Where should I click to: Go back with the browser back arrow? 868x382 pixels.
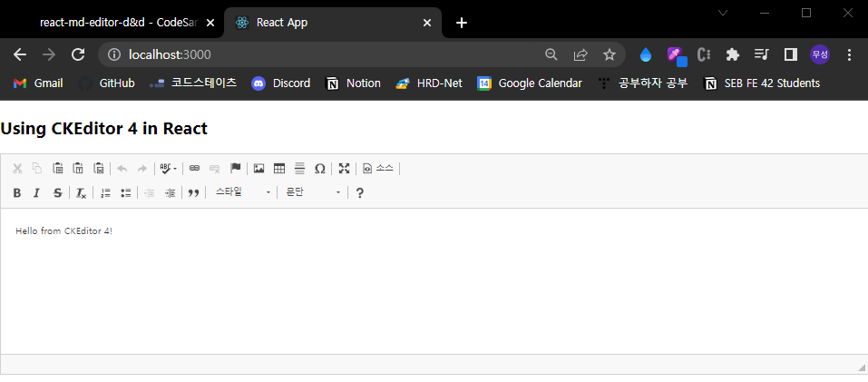click(x=20, y=54)
